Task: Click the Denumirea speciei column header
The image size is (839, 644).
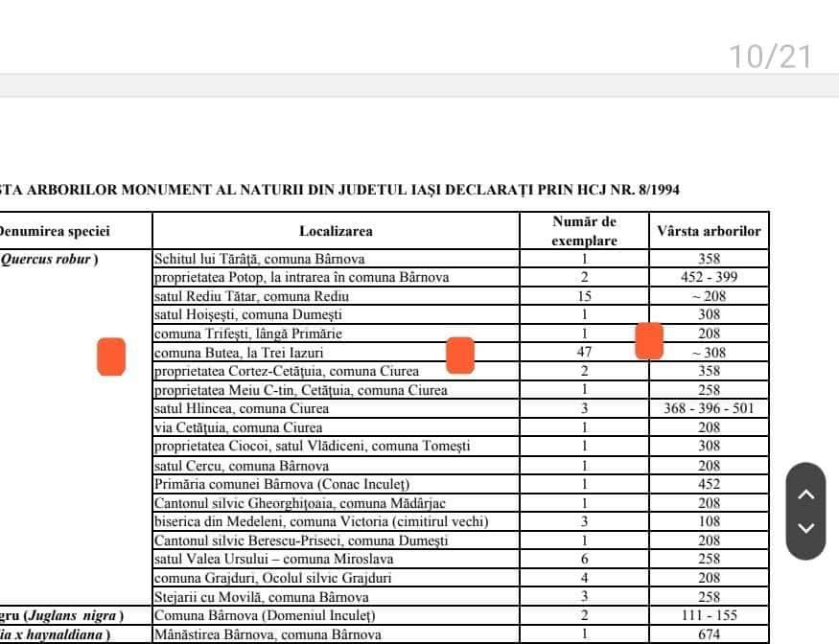Action: tap(54, 231)
